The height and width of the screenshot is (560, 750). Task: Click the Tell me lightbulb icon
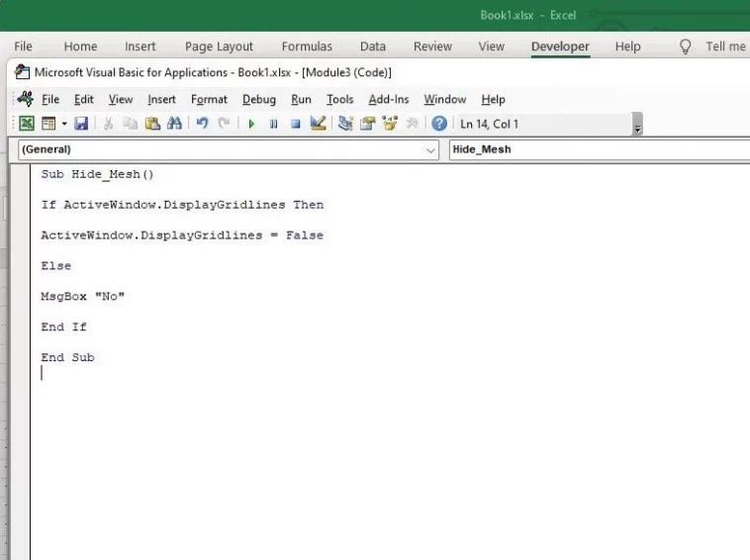tap(685, 47)
